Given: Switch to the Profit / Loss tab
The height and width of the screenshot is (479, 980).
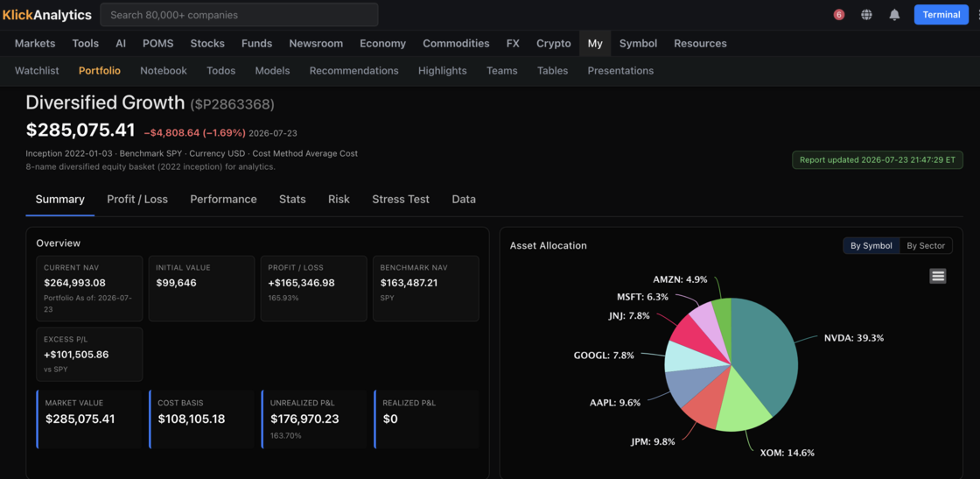Looking at the screenshot, I should [x=137, y=200].
